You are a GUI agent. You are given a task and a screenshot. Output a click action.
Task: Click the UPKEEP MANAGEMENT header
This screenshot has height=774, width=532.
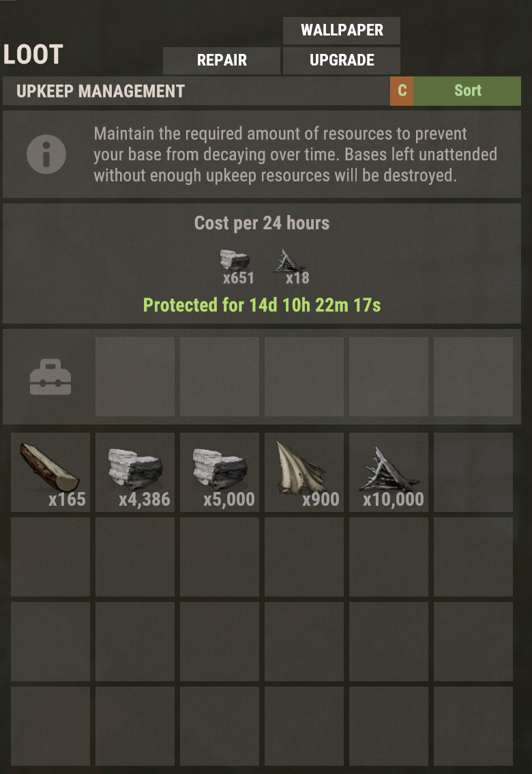[x=100, y=91]
